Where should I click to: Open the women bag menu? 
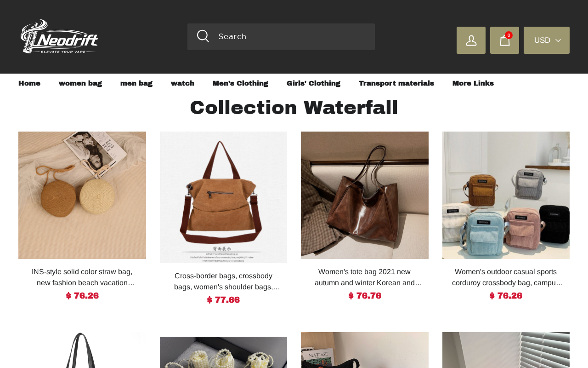pyautogui.click(x=80, y=83)
